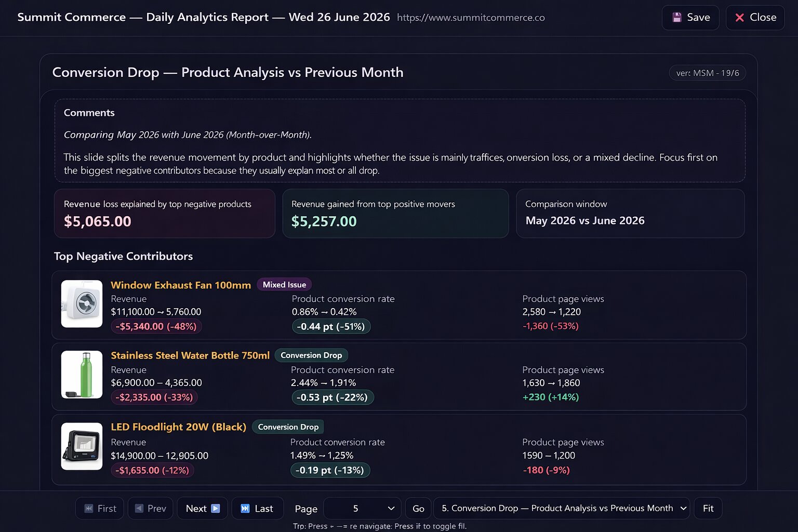Viewport: 798px width, 532px height.
Task: Click the Summit Commerce report title
Action: [x=204, y=17]
